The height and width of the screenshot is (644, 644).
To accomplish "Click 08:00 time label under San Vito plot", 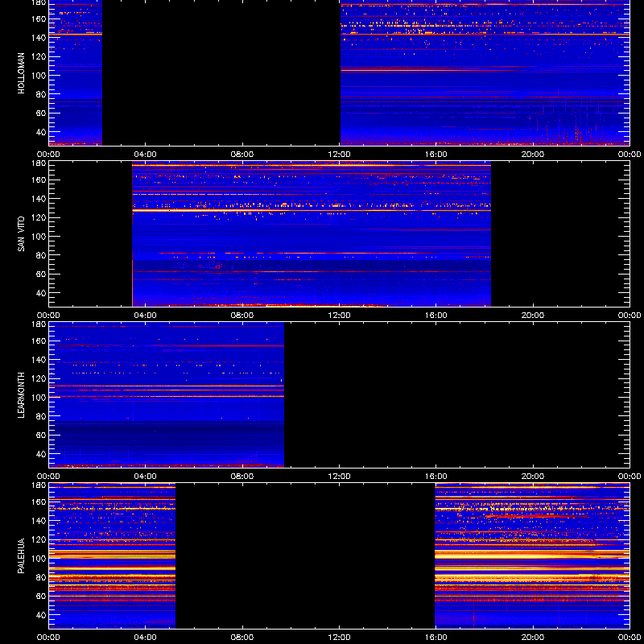I will tap(242, 316).
